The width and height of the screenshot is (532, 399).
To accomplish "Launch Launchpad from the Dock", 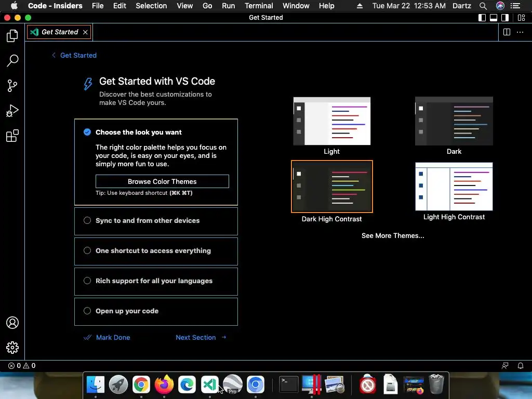I will 118,384.
